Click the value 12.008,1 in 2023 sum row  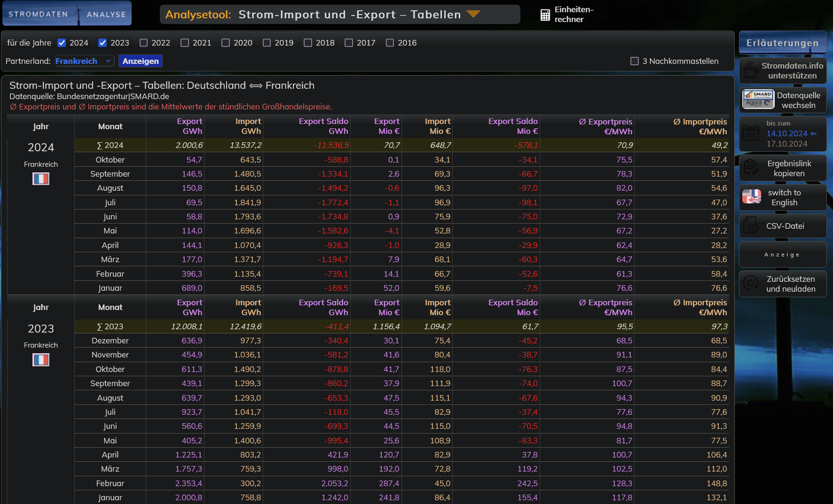click(x=187, y=326)
